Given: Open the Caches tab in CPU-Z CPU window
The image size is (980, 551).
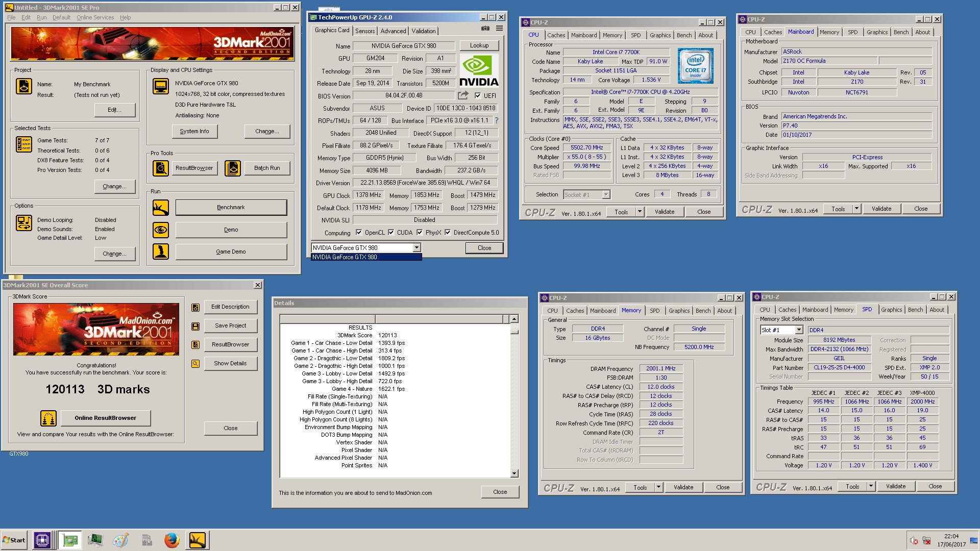Looking at the screenshot, I should pyautogui.click(x=556, y=35).
